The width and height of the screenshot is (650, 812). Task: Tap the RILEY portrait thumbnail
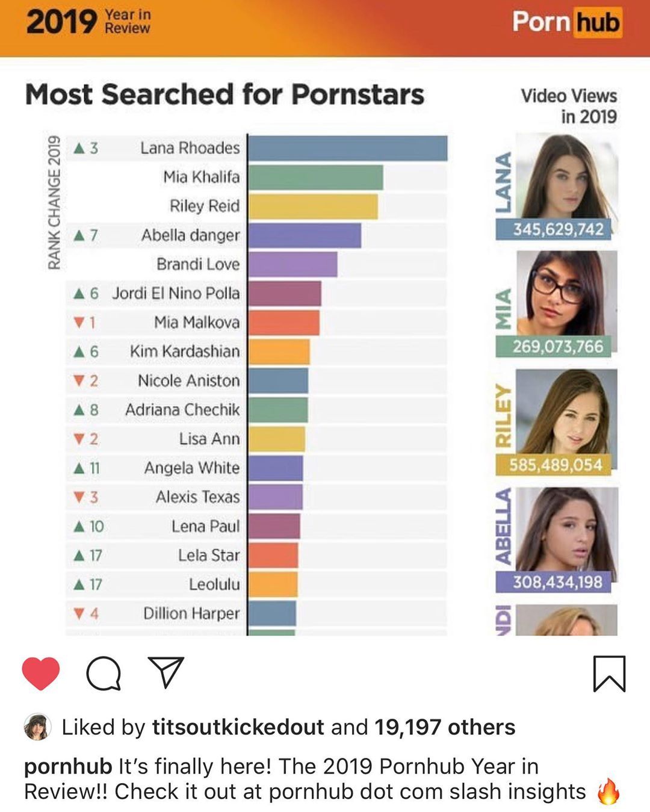coord(567,411)
